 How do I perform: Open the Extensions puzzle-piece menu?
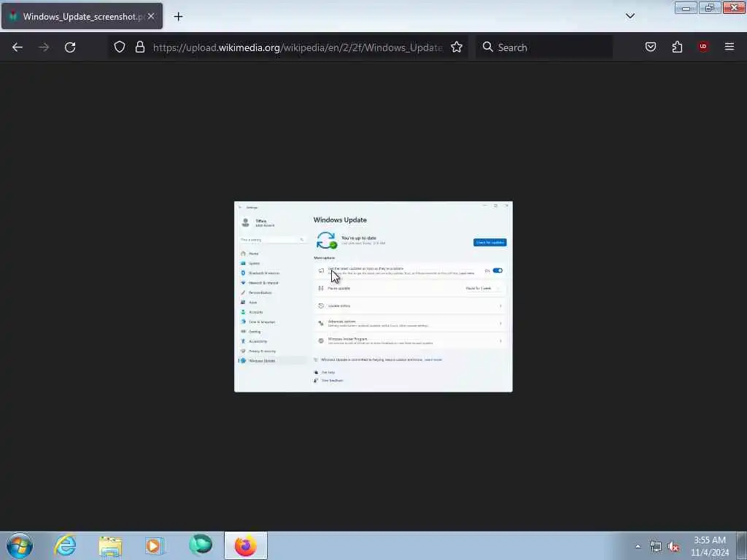click(677, 47)
